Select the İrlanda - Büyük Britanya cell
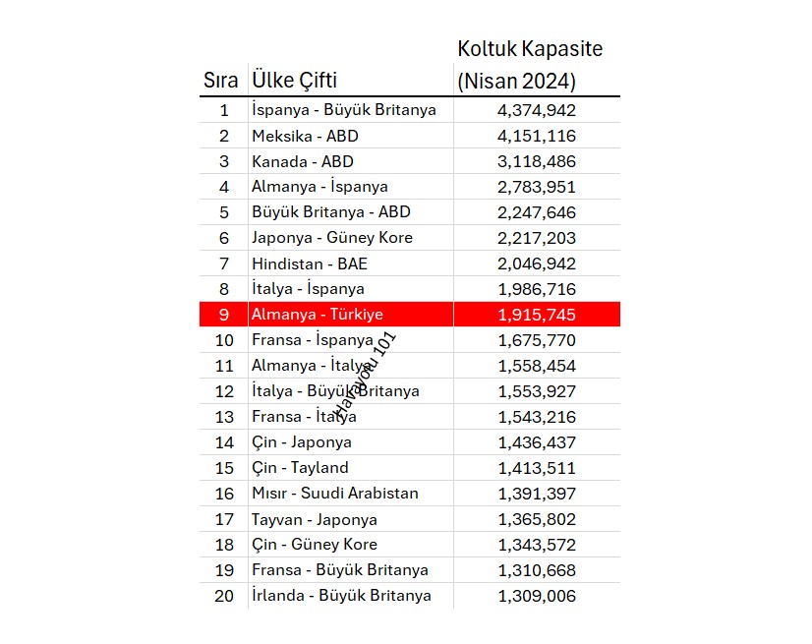This screenshot has height=644, width=812. point(351,596)
